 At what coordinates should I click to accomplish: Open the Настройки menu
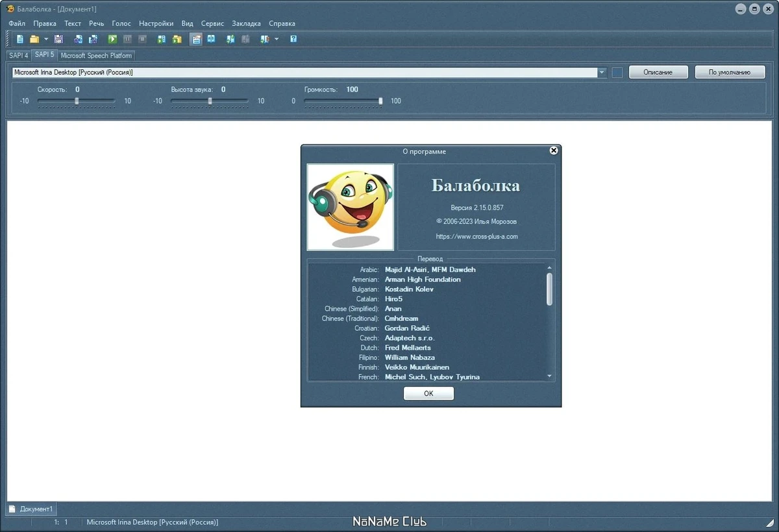[x=156, y=23]
